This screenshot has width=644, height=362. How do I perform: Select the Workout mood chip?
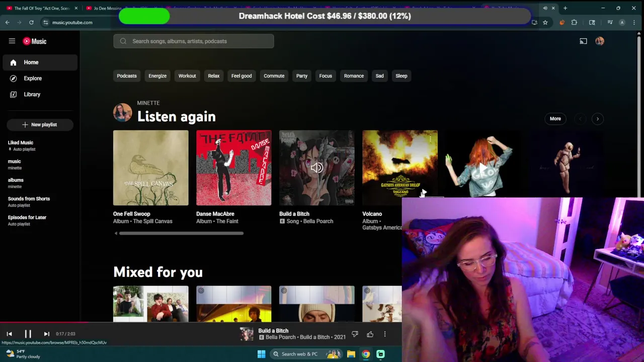[x=187, y=76]
